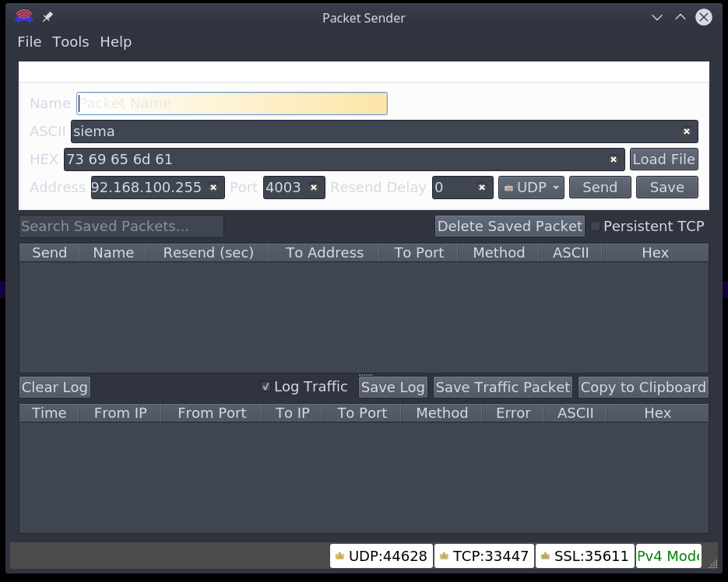Click the From IP column header

120,413
